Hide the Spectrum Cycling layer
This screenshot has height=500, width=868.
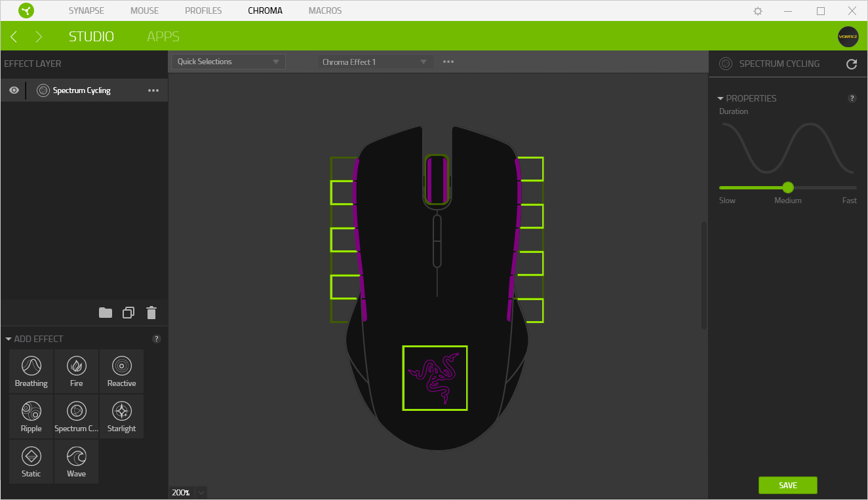(x=14, y=90)
